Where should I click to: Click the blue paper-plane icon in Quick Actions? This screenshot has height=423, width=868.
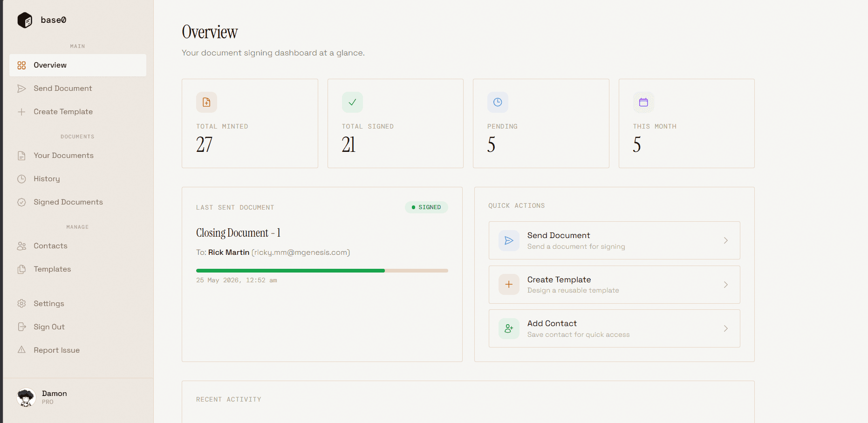(x=509, y=240)
